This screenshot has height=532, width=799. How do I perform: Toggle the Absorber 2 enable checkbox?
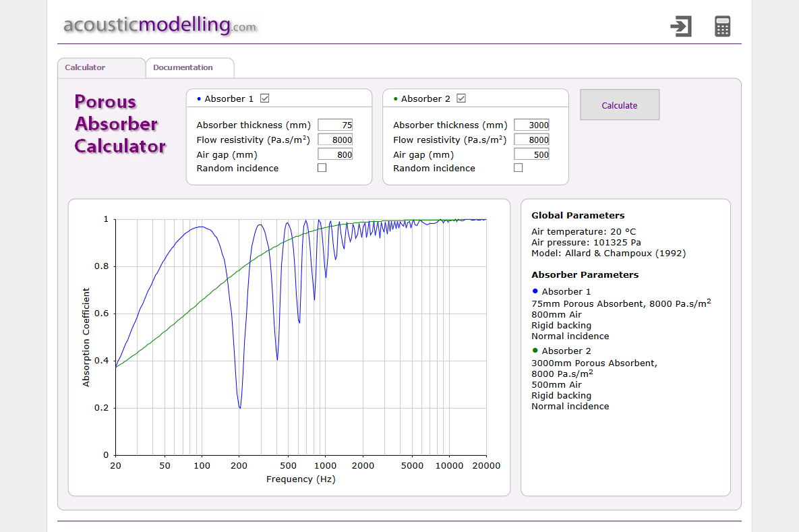(461, 98)
